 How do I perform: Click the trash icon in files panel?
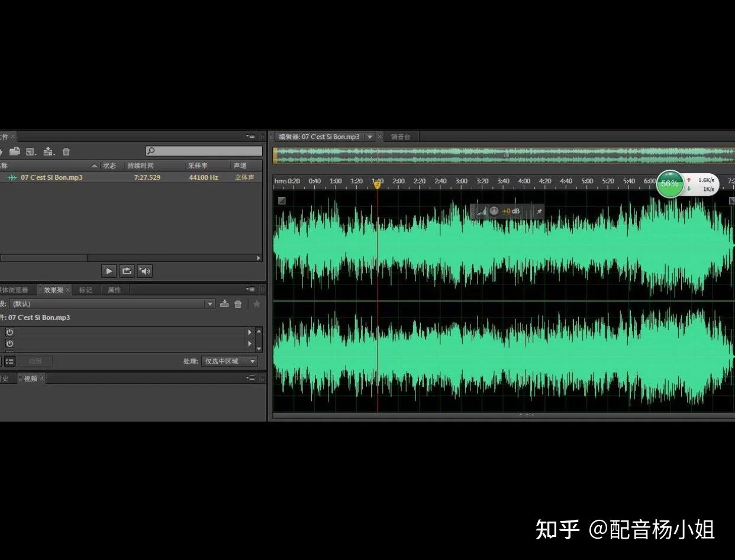(x=66, y=152)
